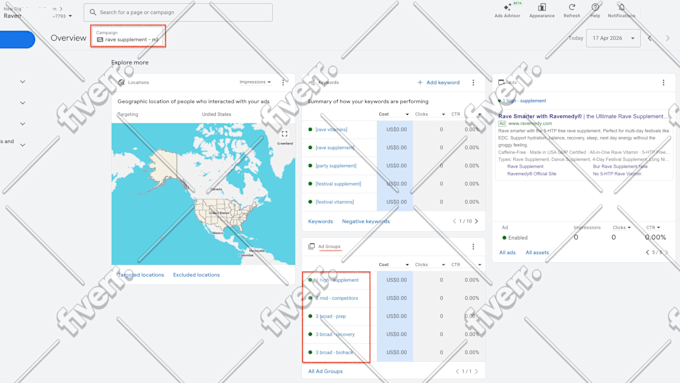
Task: Open keyword [rave vitamins]
Action: tap(331, 129)
